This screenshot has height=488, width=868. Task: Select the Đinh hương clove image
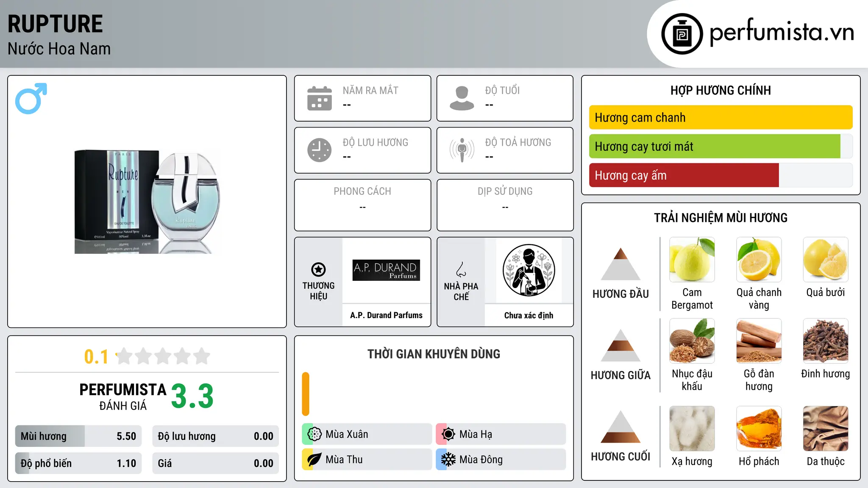click(826, 341)
